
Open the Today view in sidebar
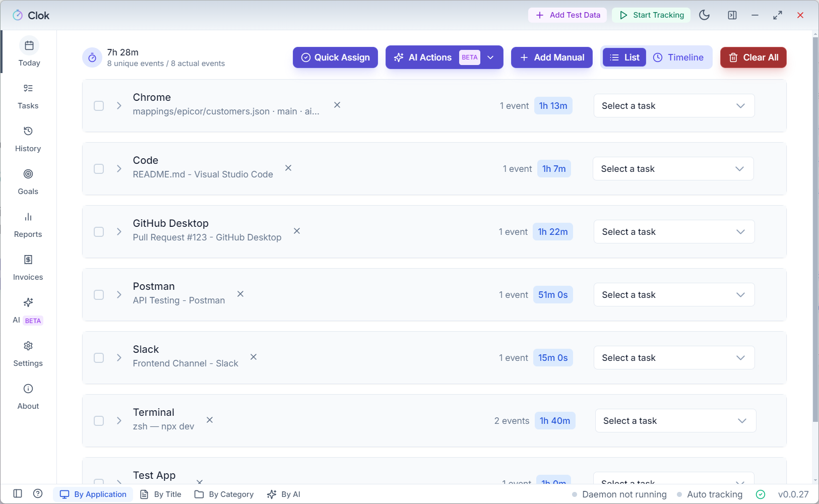pyautogui.click(x=29, y=52)
